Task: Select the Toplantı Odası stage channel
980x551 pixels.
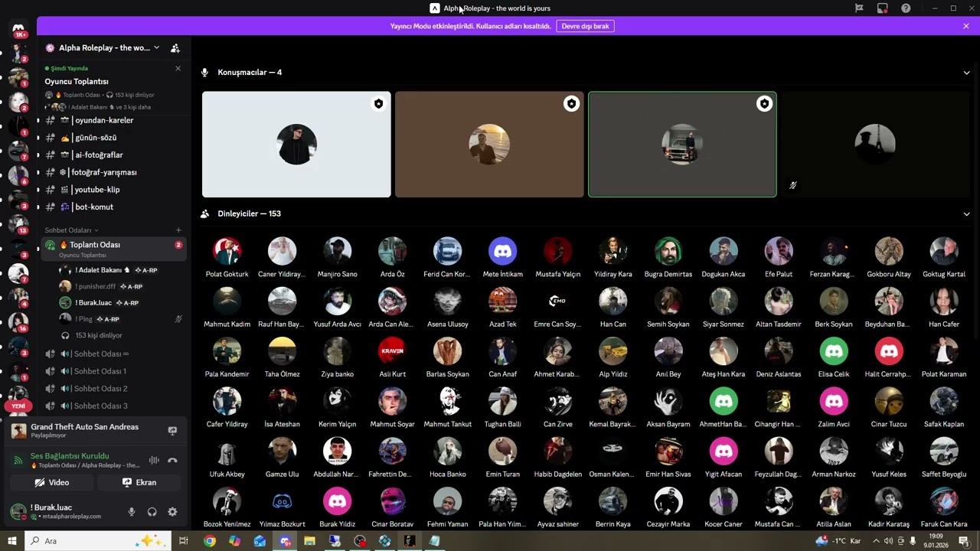Action: tap(113, 248)
